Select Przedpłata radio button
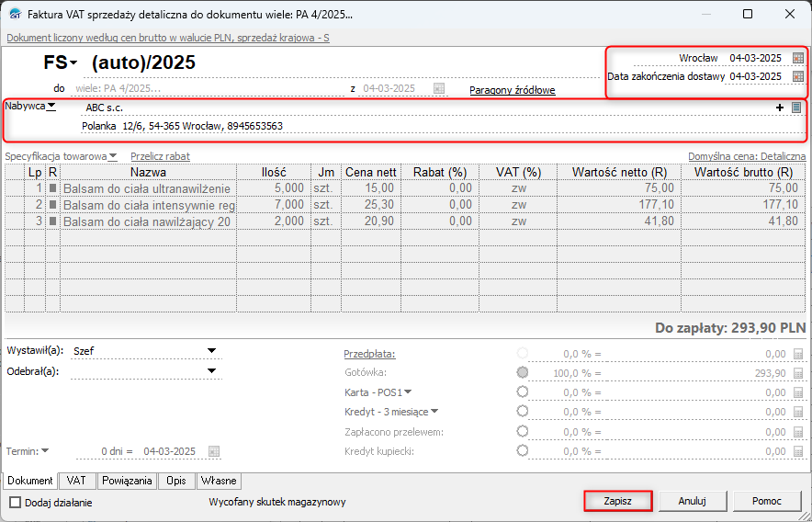This screenshot has height=522, width=812. [523, 353]
